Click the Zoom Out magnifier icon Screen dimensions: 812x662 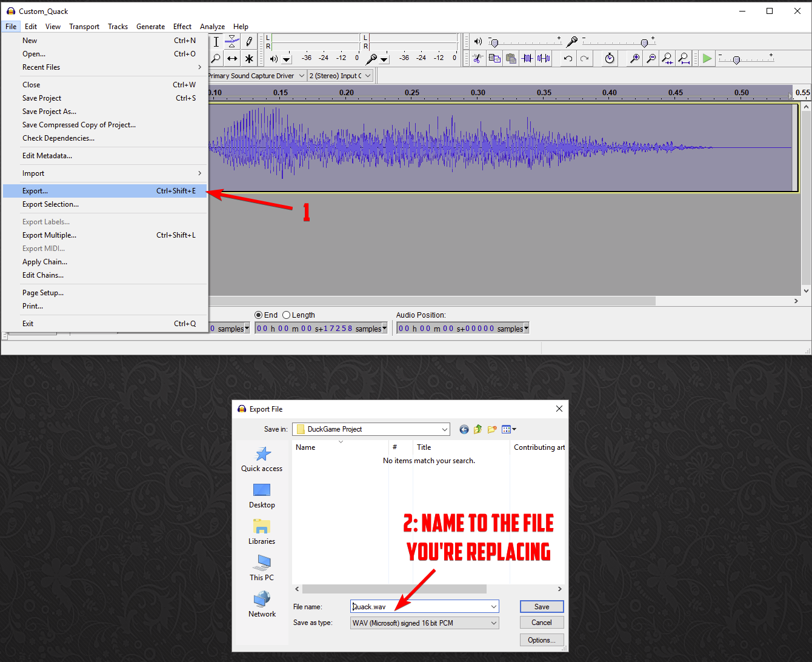click(651, 59)
